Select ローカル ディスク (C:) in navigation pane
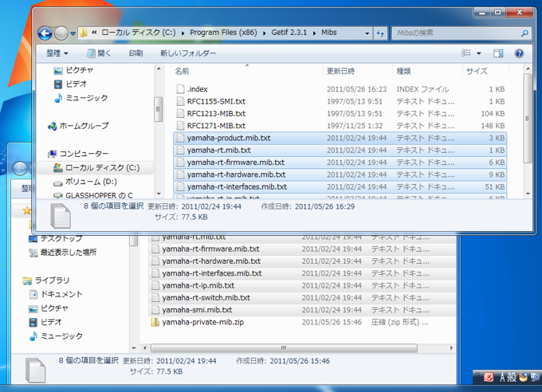This screenshot has height=392, width=542. click(96, 167)
